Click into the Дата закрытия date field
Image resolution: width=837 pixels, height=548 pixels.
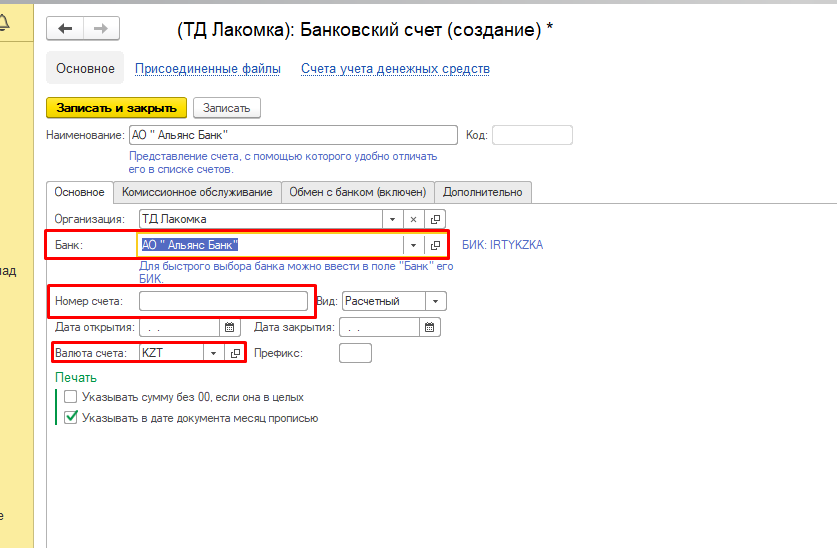click(x=379, y=327)
